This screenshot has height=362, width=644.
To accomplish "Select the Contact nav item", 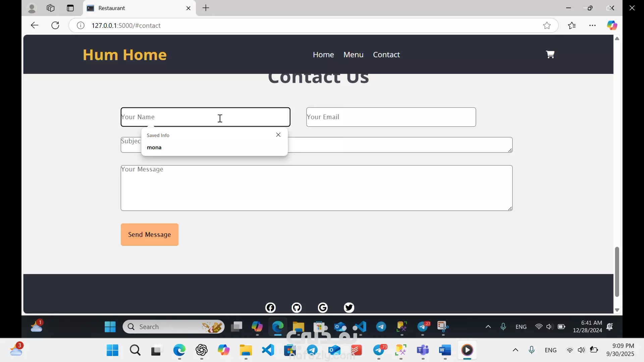I will [x=386, y=55].
